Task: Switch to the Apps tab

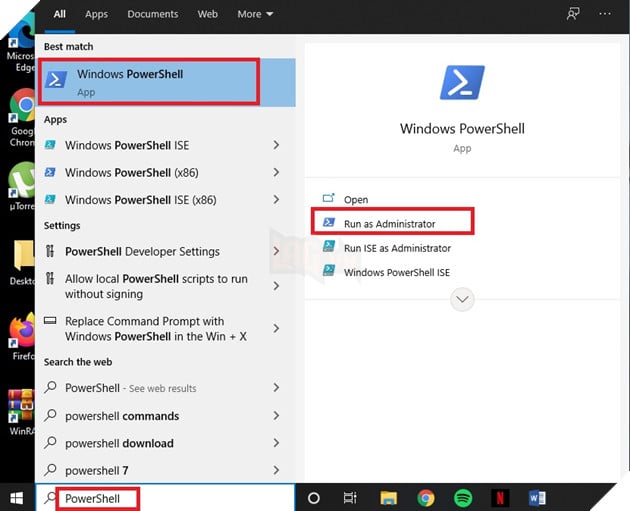Action: tap(96, 14)
